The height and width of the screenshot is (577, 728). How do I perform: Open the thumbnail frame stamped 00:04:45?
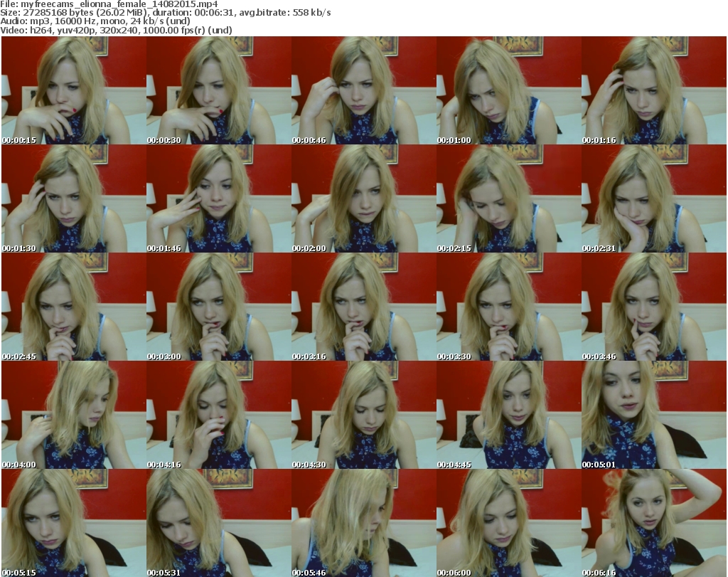509,415
